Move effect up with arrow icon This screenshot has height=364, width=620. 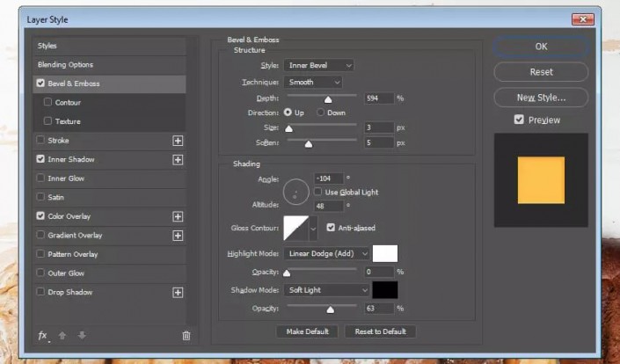[x=62, y=336]
